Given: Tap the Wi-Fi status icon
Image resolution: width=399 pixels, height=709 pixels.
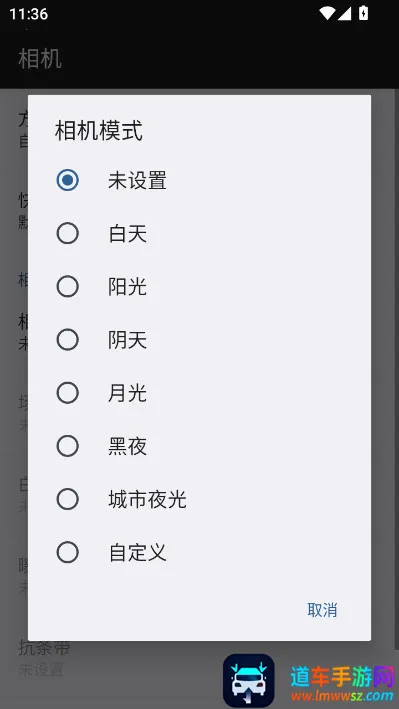Looking at the screenshot, I should pos(327,14).
